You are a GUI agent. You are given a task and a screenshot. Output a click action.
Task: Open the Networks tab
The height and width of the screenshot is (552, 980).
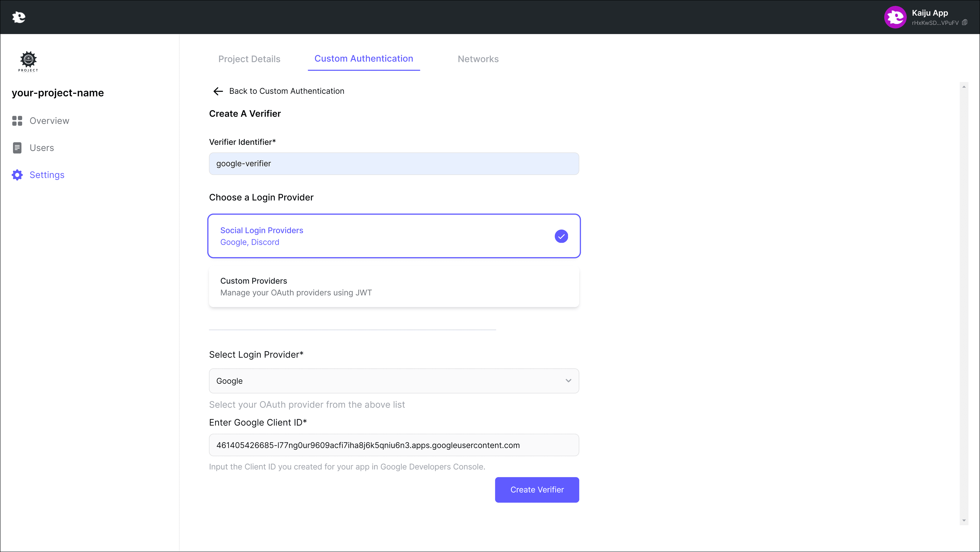pos(478,59)
